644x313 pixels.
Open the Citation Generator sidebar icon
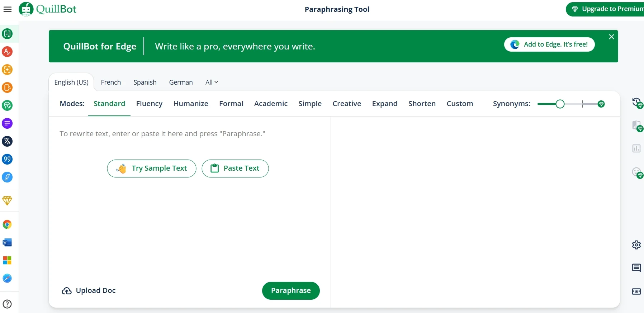[7, 159]
